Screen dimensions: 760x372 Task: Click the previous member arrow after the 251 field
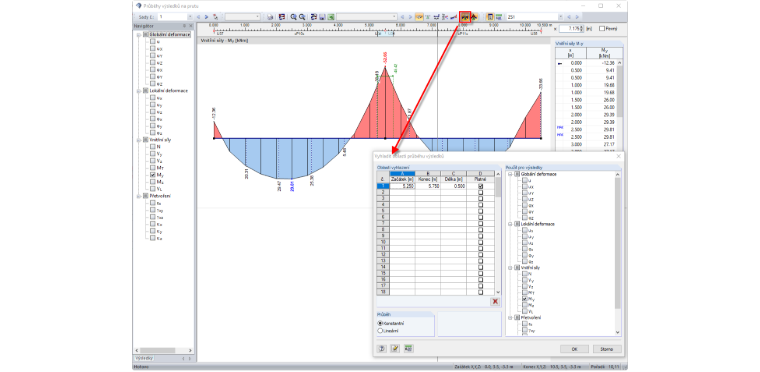click(569, 17)
